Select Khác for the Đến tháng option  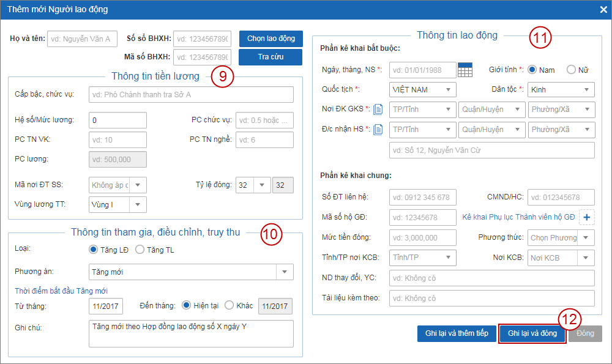tap(229, 305)
